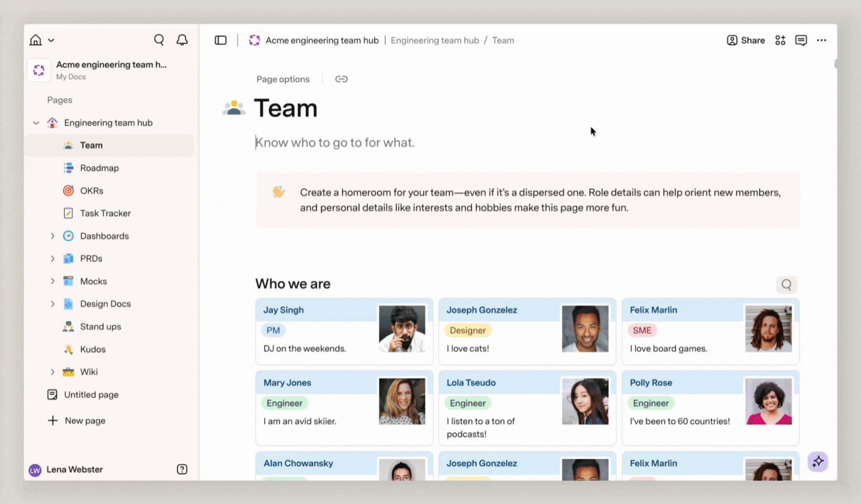Toggle the sidebar panel icon
The width and height of the screenshot is (861, 504).
point(220,41)
